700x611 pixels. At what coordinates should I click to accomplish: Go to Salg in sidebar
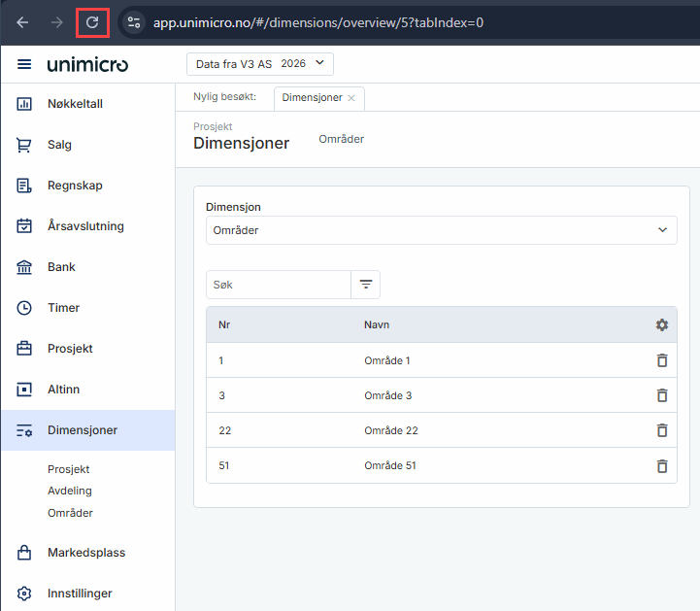(x=59, y=145)
